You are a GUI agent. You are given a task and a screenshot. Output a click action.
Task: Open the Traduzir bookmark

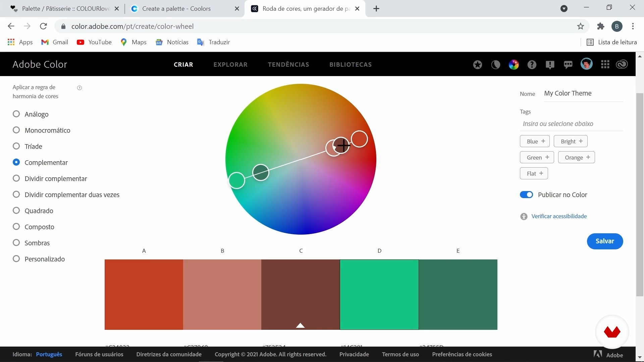213,42
